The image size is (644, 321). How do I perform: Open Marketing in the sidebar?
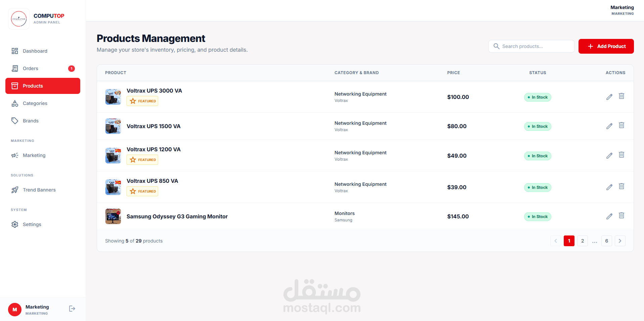[x=43, y=155]
